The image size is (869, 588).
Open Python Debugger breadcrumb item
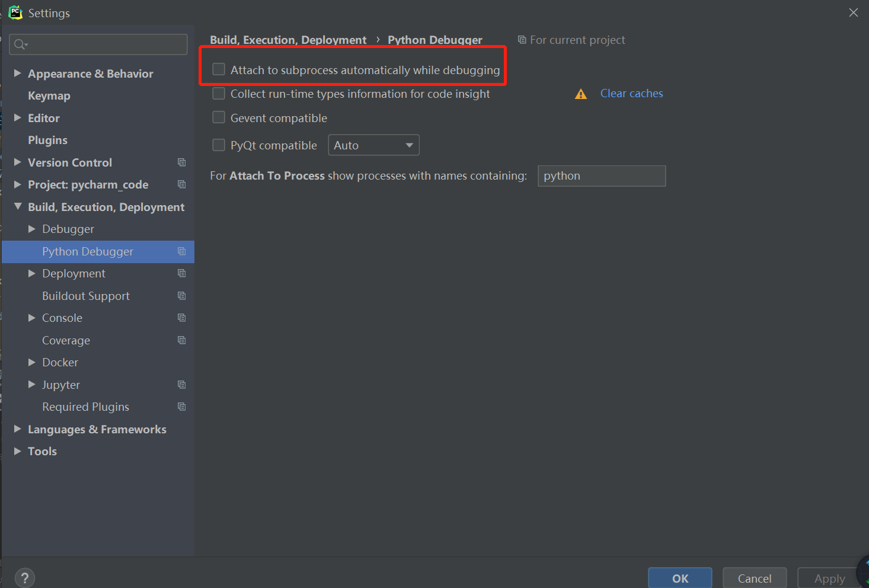(435, 39)
